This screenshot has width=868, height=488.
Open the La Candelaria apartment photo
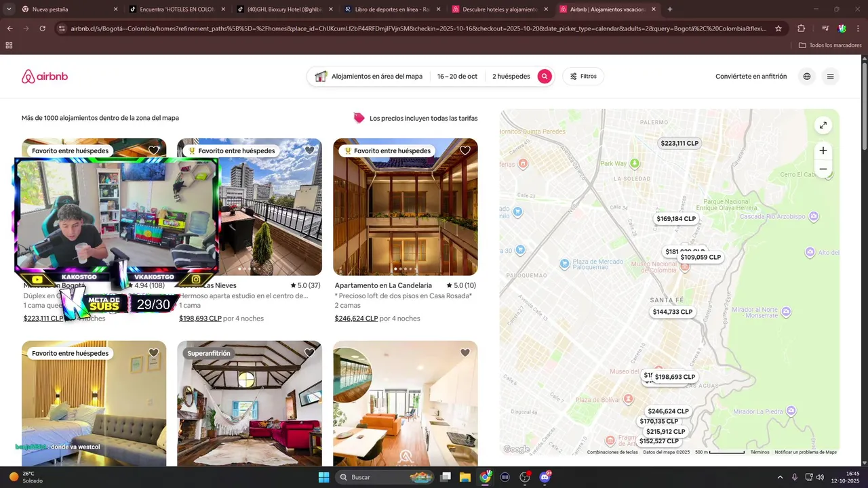406,207
